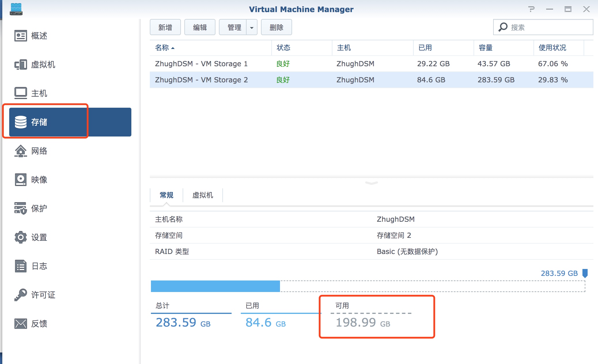The width and height of the screenshot is (598, 364).
Task: Click the 可用 198.99 GB value
Action: [x=363, y=322]
